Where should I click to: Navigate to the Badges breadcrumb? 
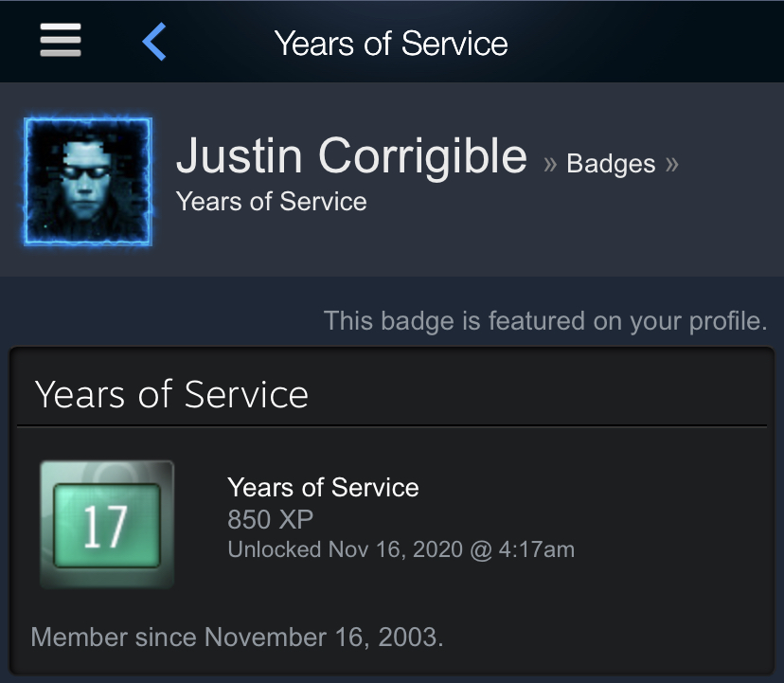[611, 164]
